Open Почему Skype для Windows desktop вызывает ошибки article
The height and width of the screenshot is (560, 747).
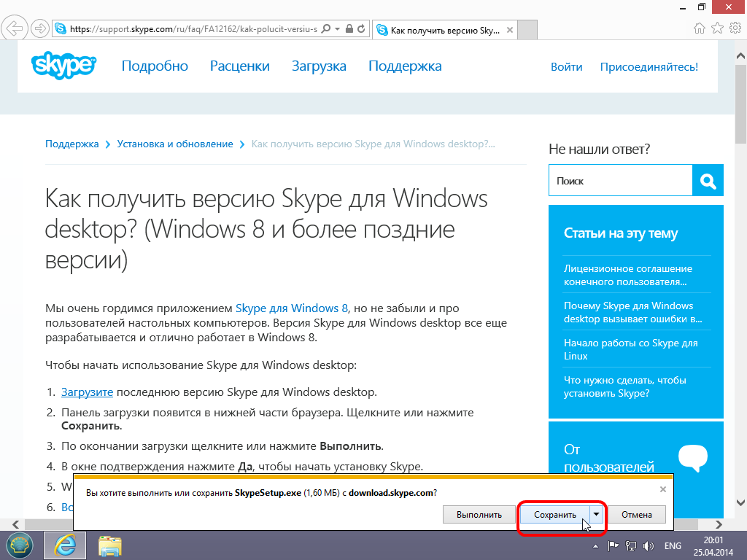click(632, 312)
